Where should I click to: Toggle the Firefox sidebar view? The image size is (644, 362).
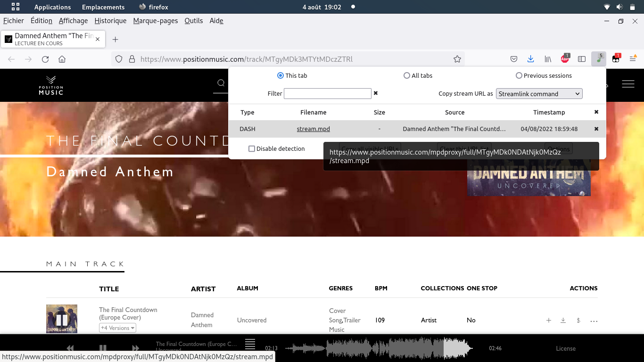click(x=582, y=59)
